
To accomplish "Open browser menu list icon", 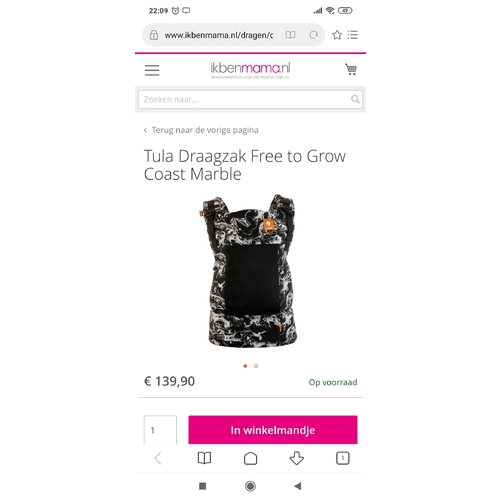I will pyautogui.click(x=352, y=35).
